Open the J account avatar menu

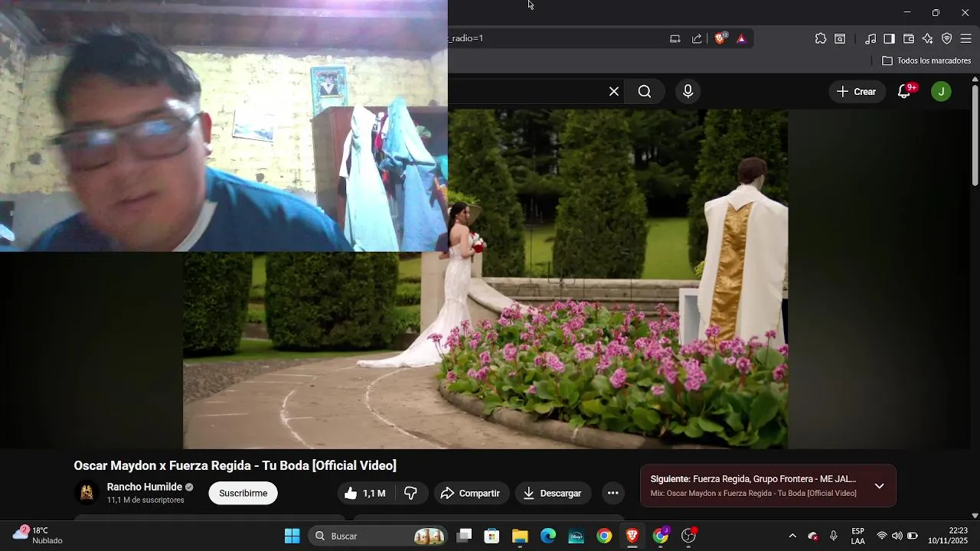pyautogui.click(x=941, y=92)
